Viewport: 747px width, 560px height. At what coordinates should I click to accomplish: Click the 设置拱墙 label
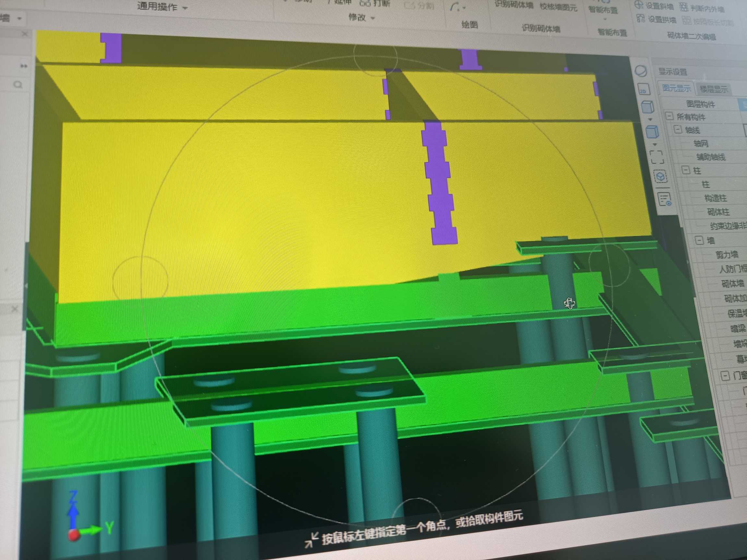[x=662, y=19]
